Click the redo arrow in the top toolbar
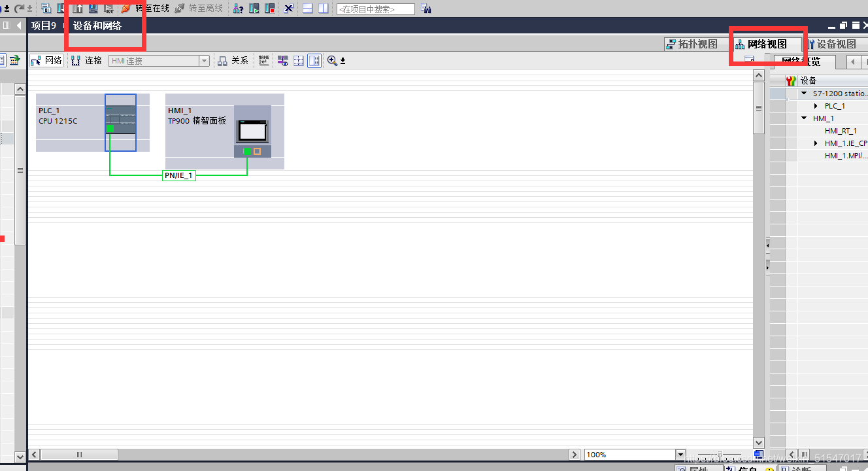 click(x=19, y=9)
